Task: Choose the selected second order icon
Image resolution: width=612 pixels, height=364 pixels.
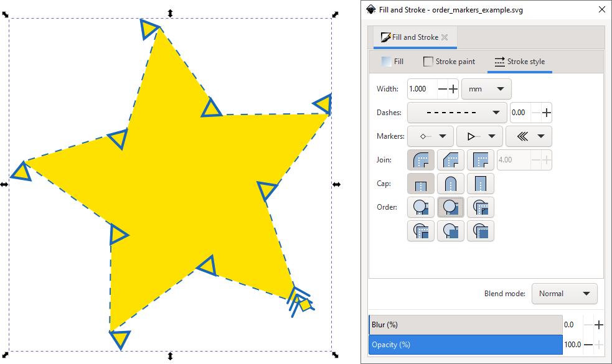Action: click(x=451, y=207)
